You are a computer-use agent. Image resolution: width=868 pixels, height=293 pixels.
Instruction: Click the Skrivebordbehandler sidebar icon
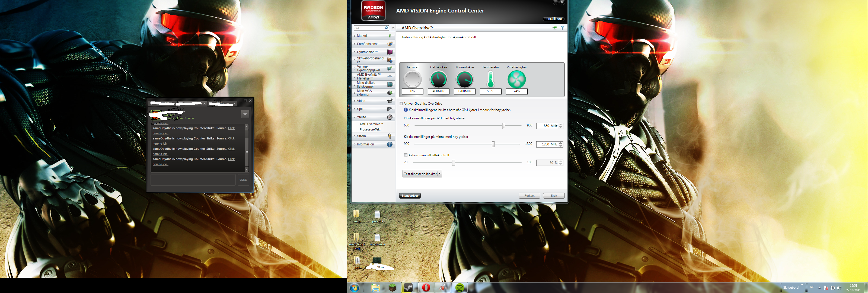[x=390, y=60]
